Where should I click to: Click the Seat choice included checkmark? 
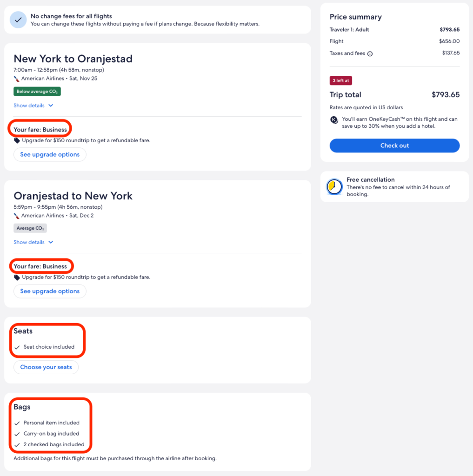[x=17, y=347]
